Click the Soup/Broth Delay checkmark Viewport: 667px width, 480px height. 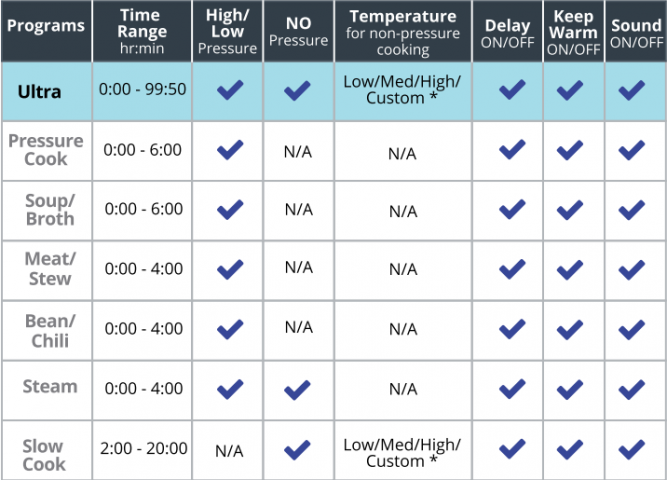coord(512,209)
